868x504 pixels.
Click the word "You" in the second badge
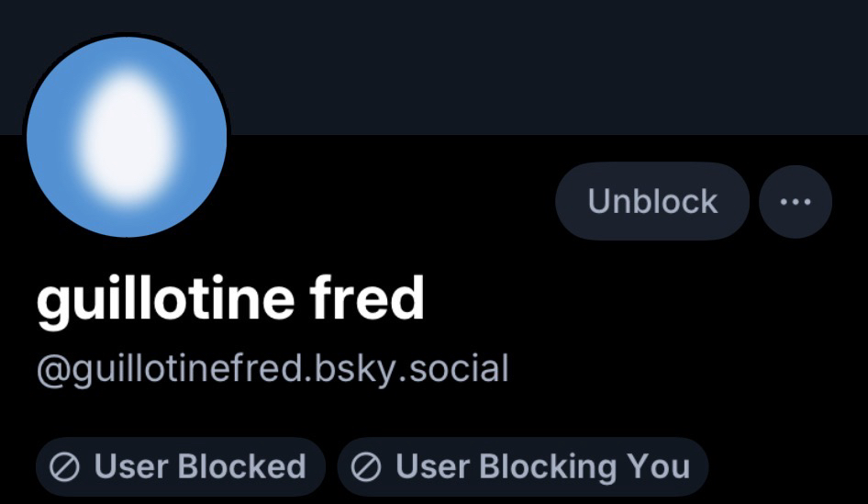coord(658,466)
